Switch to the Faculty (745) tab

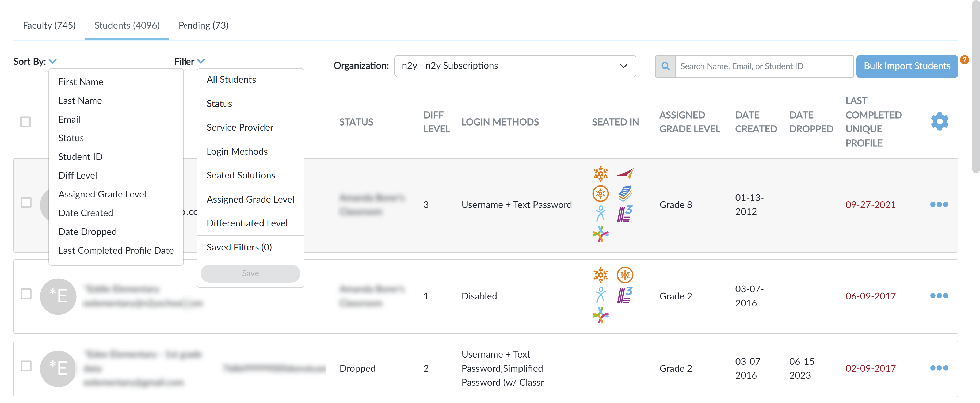pos(49,25)
